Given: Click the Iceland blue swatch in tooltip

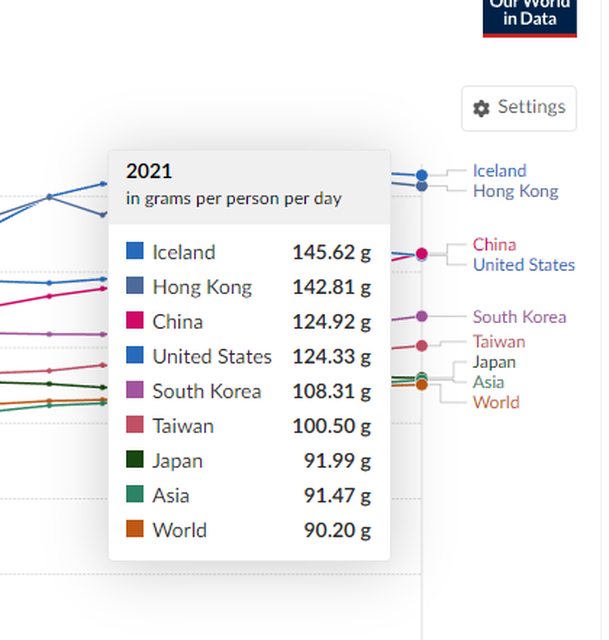Looking at the screenshot, I should [x=135, y=251].
